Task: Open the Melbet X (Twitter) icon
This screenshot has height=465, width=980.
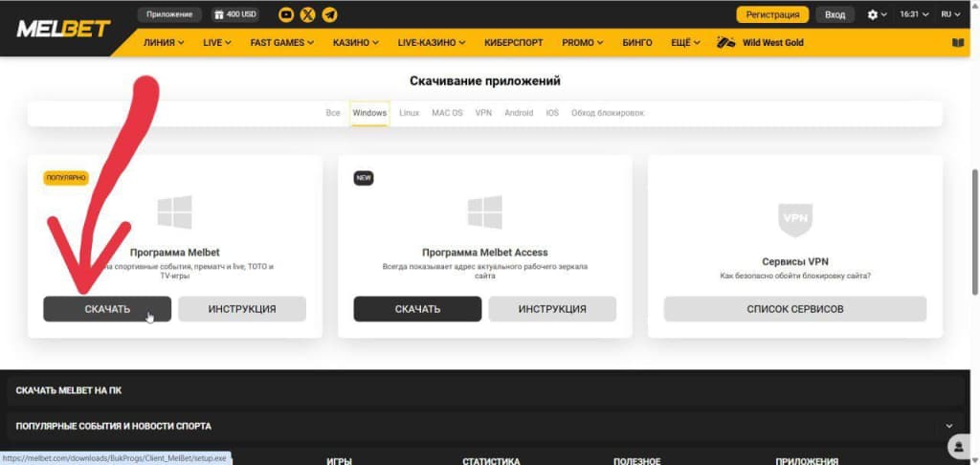Action: click(307, 14)
